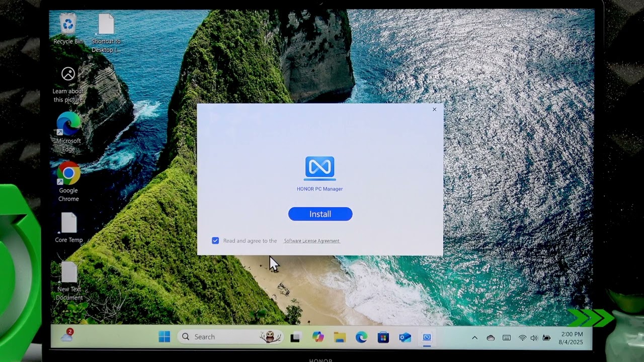This screenshot has height=362, width=644.
Task: Select the Microsoft Edge desktop shortcut
Action: tap(68, 132)
